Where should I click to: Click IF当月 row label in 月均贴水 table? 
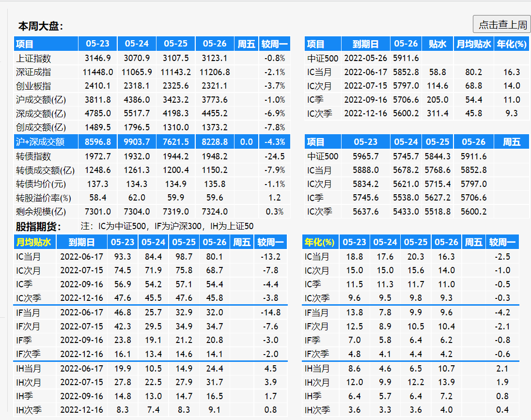click(x=28, y=312)
